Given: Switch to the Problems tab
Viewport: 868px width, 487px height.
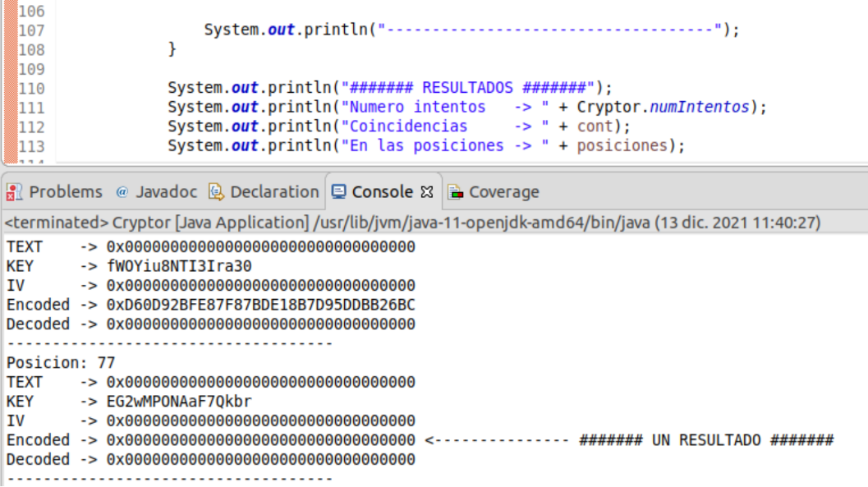Looking at the screenshot, I should pyautogui.click(x=66, y=192).
